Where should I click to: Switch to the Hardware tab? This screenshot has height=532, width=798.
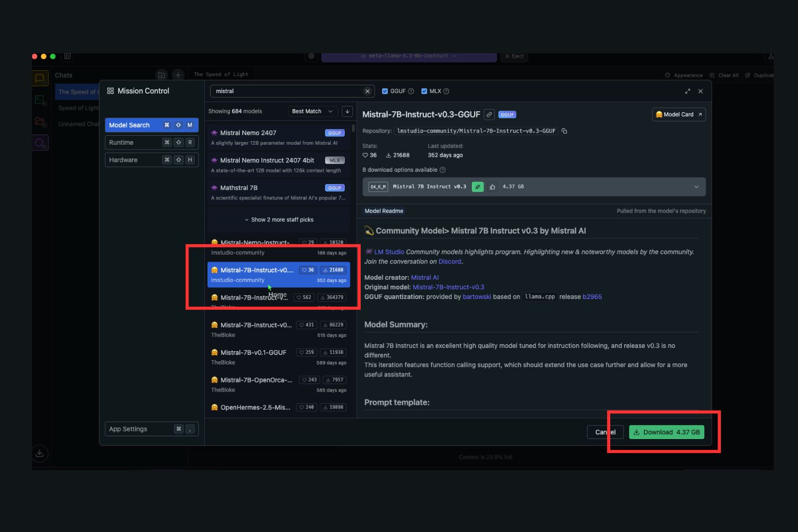point(152,160)
